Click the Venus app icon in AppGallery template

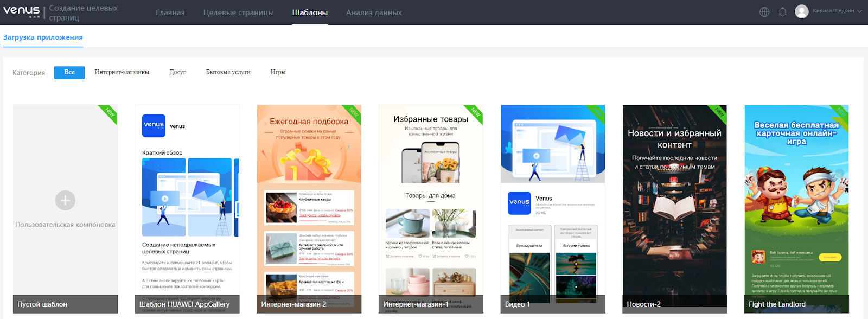pos(154,125)
